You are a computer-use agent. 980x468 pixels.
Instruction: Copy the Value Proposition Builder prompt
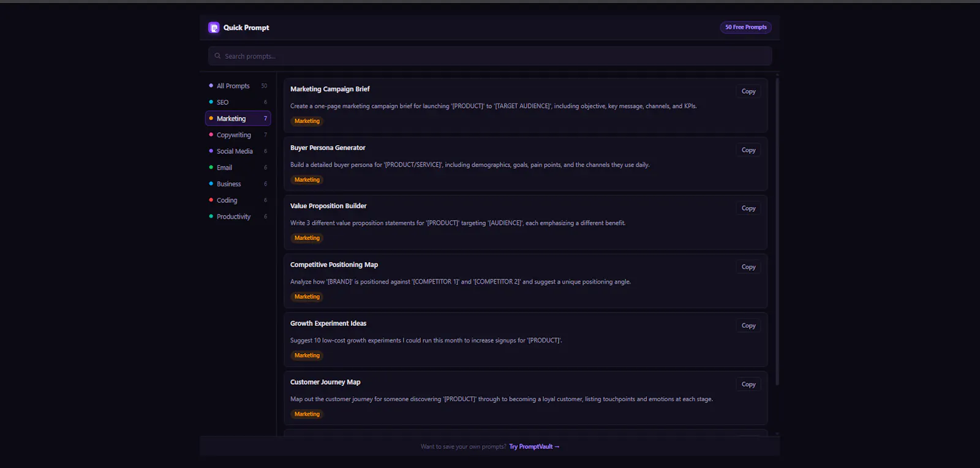(748, 208)
